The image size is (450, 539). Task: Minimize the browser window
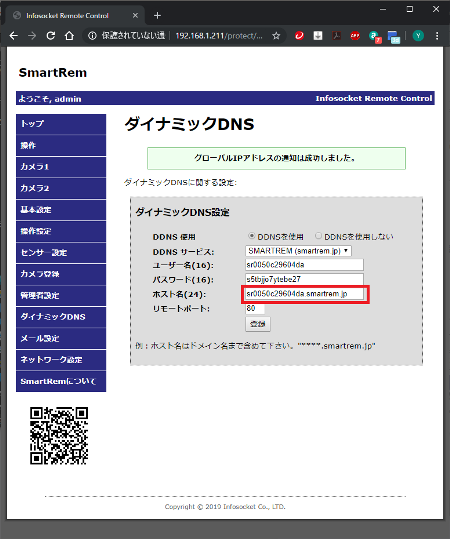tap(383, 9)
